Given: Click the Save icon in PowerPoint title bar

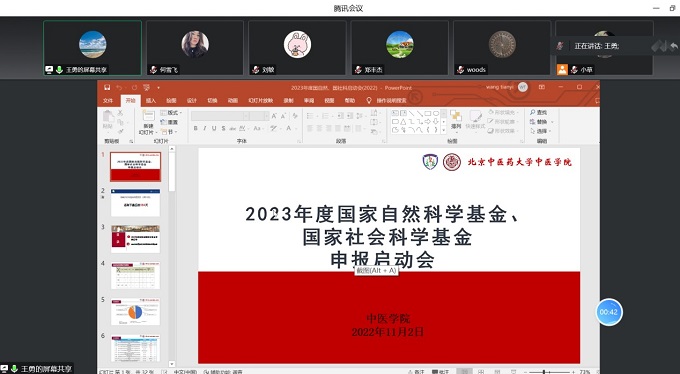Looking at the screenshot, I should (107, 88).
